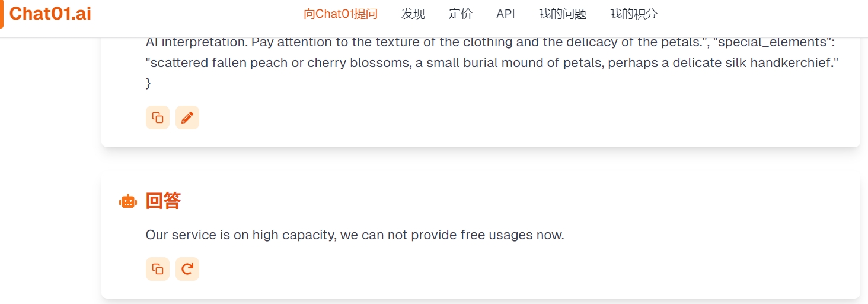Click the 回答 heading text
The image size is (868, 304).
(x=163, y=201)
